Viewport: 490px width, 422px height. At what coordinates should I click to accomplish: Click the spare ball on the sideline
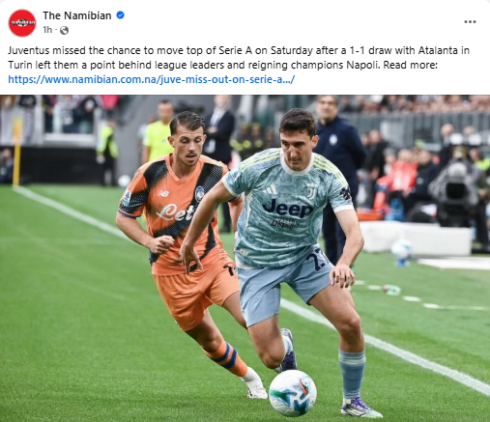point(402,252)
